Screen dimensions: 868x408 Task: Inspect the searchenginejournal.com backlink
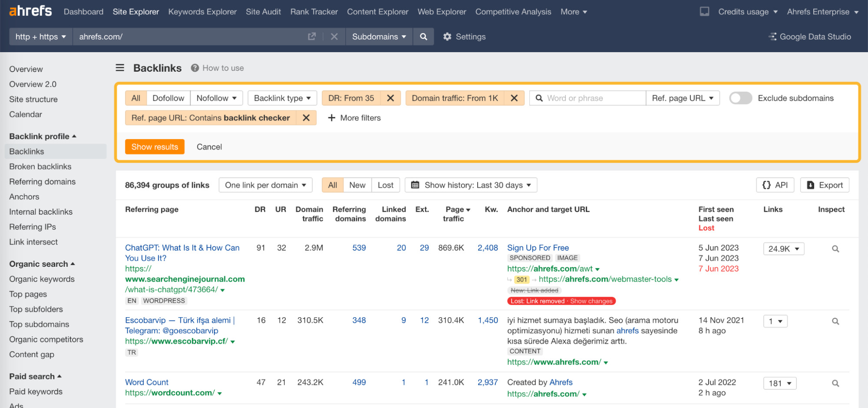pos(835,249)
